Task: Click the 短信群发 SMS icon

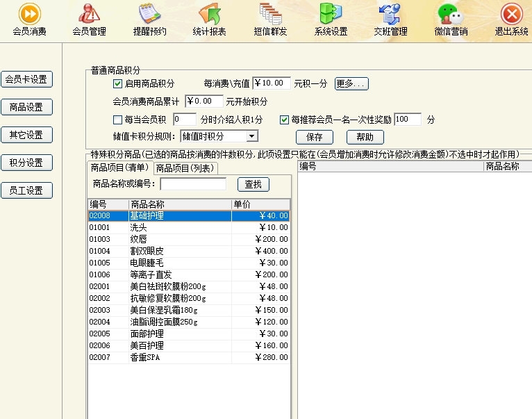Action: pyautogui.click(x=270, y=14)
